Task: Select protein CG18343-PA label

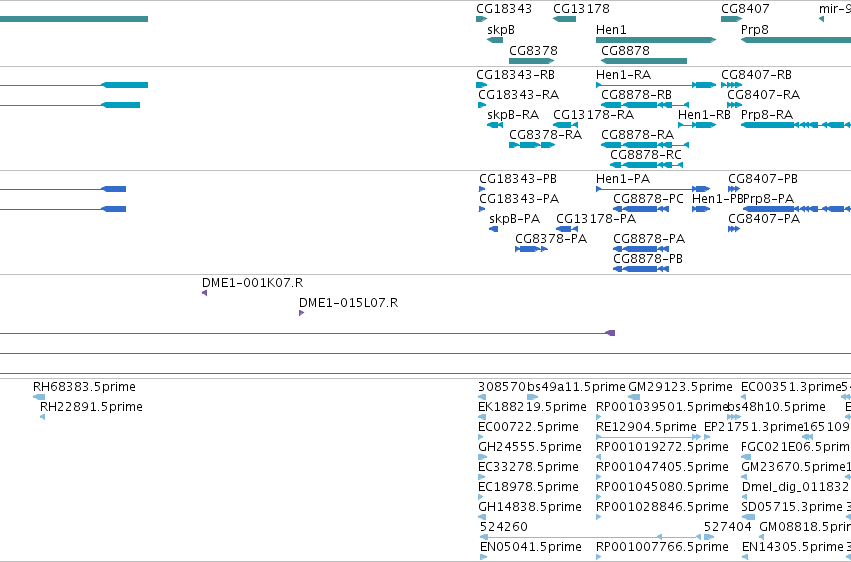Action: (519, 199)
